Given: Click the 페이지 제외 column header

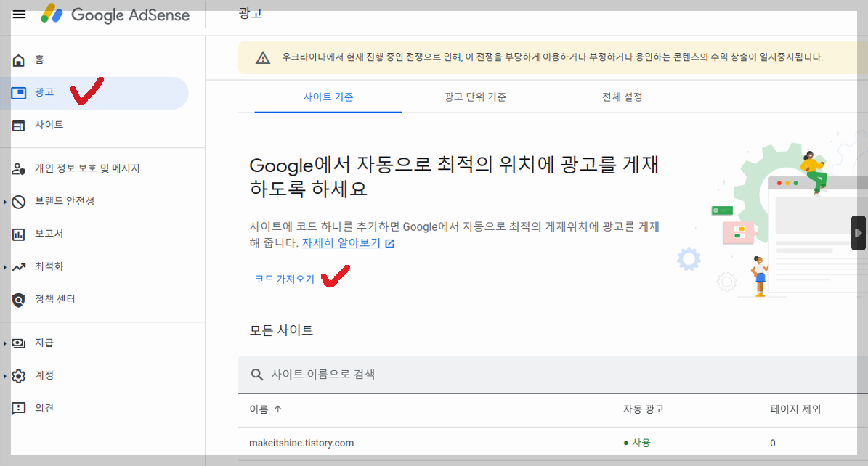Looking at the screenshot, I should point(795,409).
